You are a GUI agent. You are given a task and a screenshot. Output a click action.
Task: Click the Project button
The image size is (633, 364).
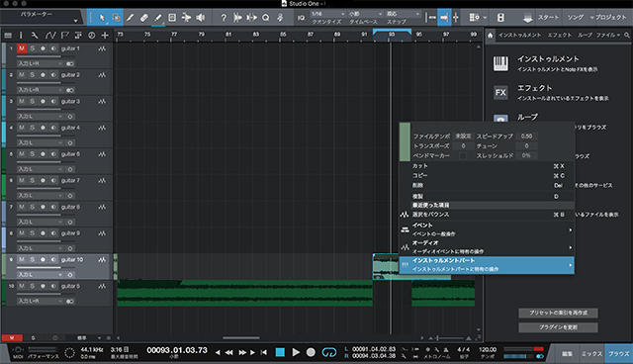(610, 18)
